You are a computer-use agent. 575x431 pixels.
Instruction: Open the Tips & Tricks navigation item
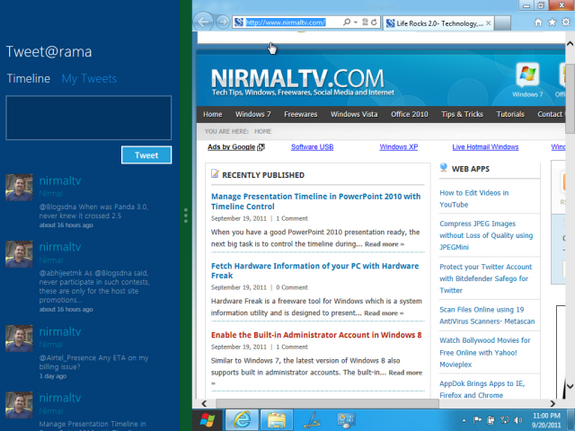(x=462, y=114)
